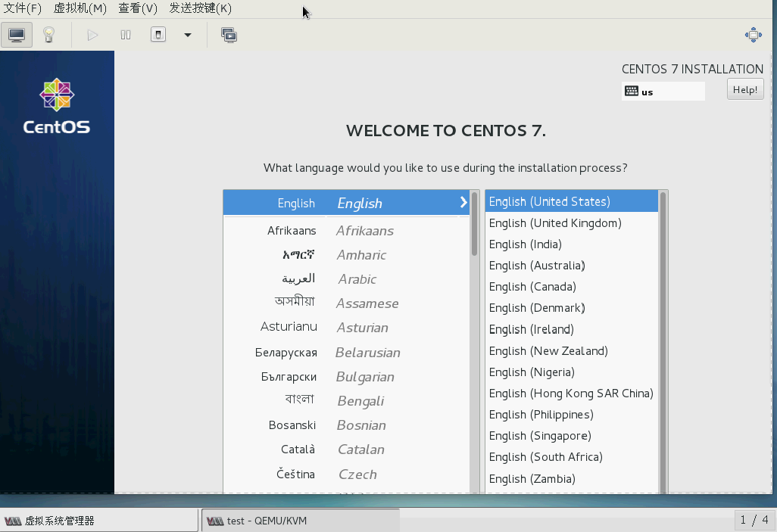This screenshot has width=777, height=532.
Task: Select Amharic language row
Action: coord(346,254)
